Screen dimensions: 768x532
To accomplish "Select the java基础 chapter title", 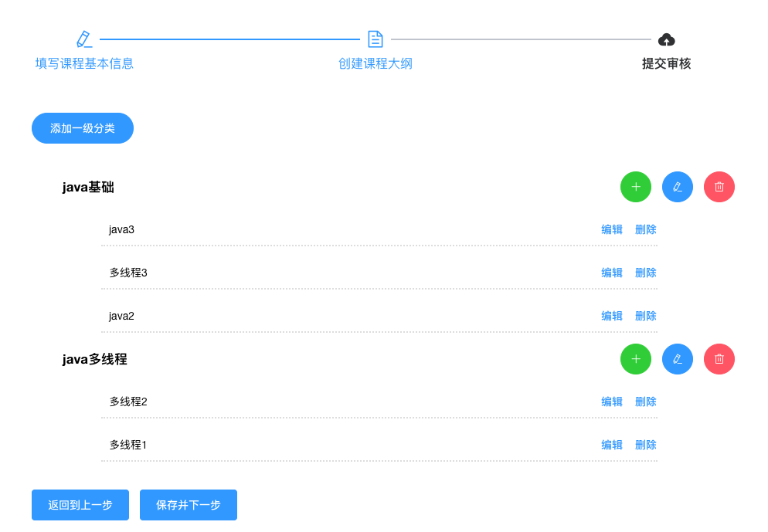I will (x=88, y=187).
